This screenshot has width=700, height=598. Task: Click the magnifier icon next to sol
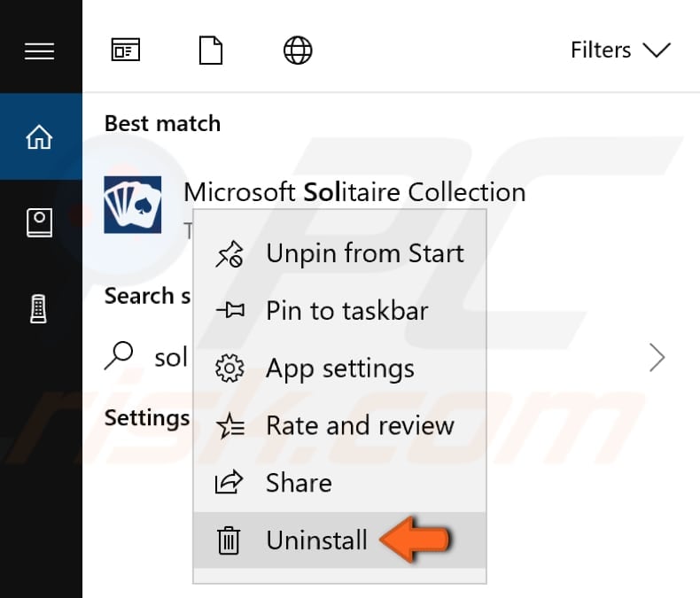coord(119,355)
